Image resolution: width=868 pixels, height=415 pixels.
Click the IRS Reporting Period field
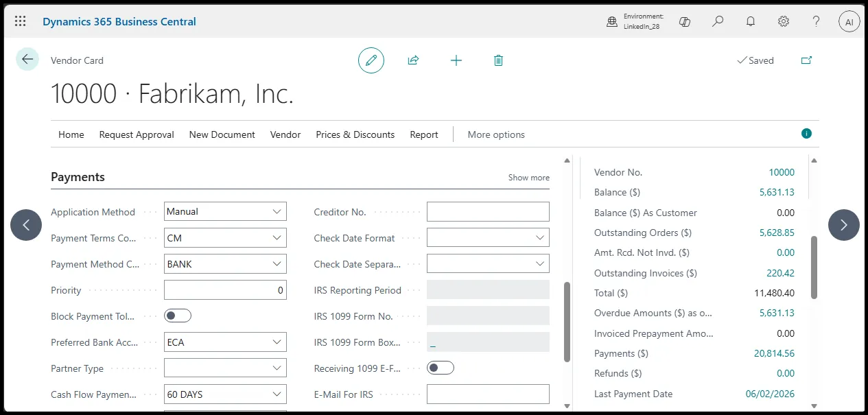[488, 290]
